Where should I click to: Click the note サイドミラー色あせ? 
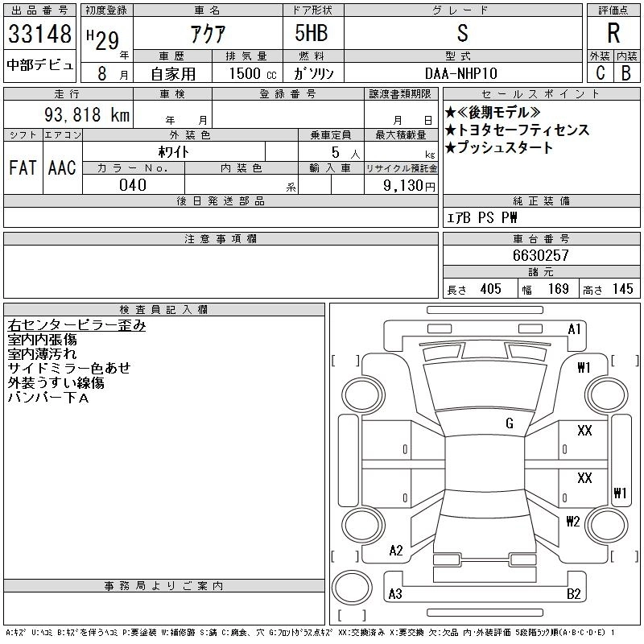click(69, 368)
